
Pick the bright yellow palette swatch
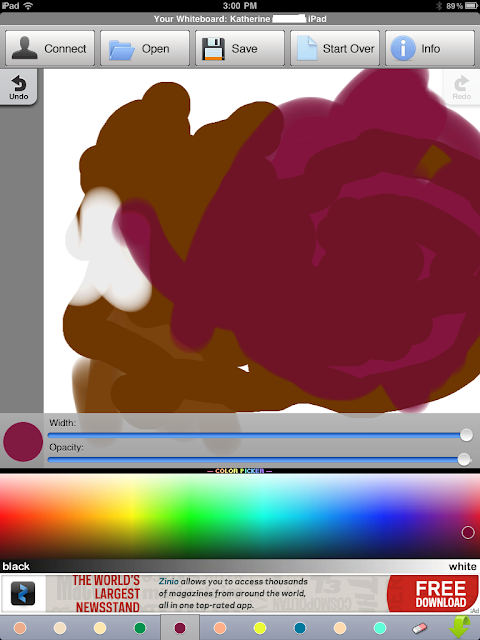pos(260,628)
